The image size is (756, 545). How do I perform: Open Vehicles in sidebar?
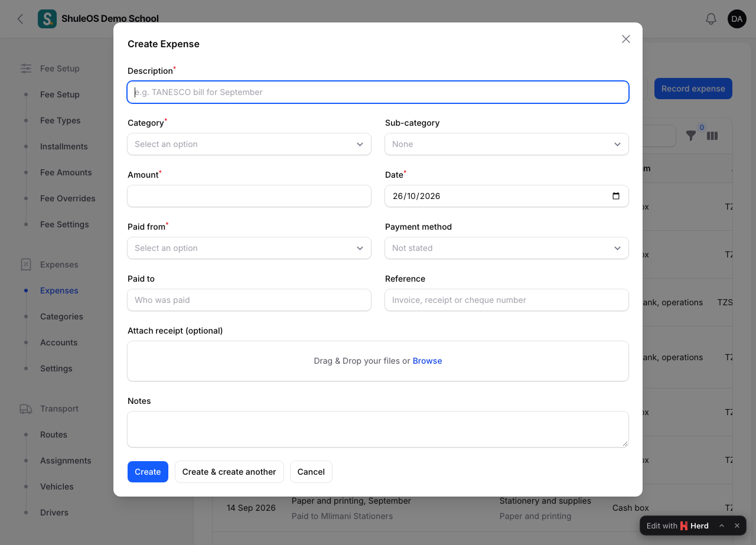(x=57, y=487)
